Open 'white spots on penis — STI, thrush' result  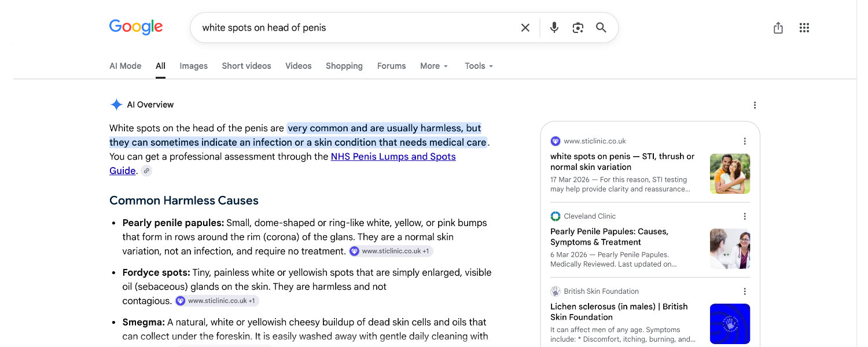click(623, 161)
